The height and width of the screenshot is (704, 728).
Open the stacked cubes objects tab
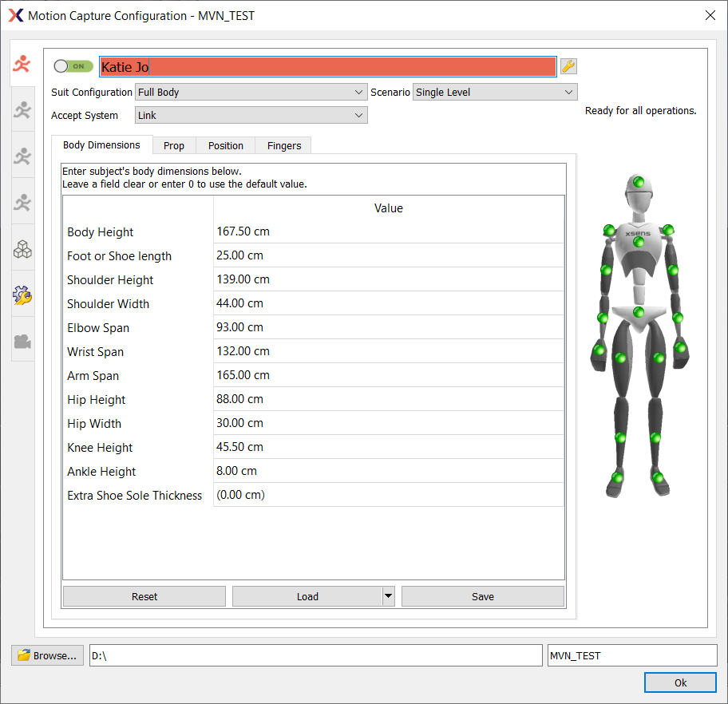tap(22, 250)
